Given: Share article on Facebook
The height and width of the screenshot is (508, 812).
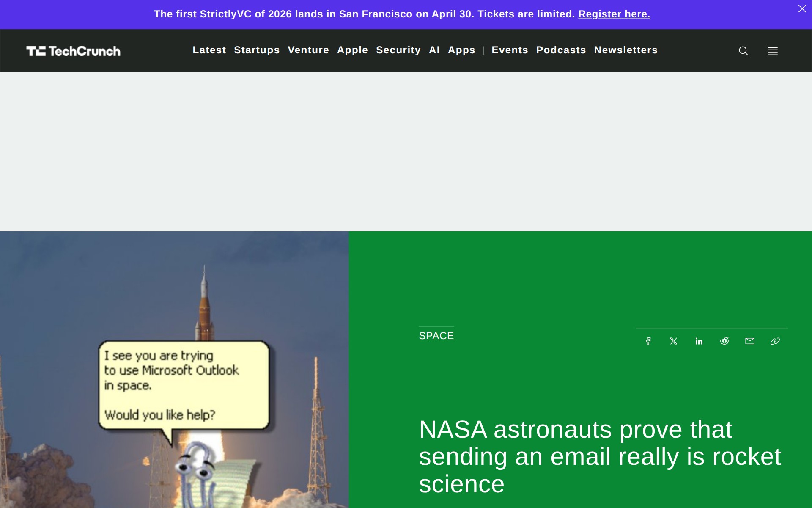Looking at the screenshot, I should tap(648, 341).
